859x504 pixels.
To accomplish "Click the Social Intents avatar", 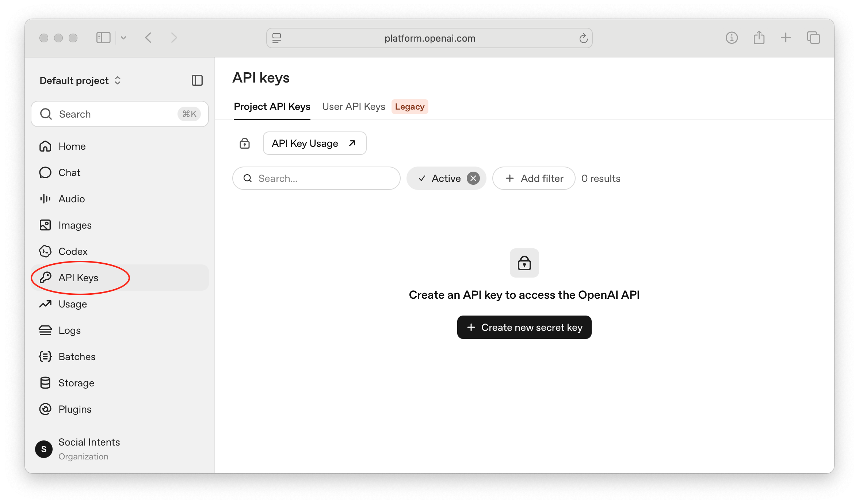I will tap(44, 449).
